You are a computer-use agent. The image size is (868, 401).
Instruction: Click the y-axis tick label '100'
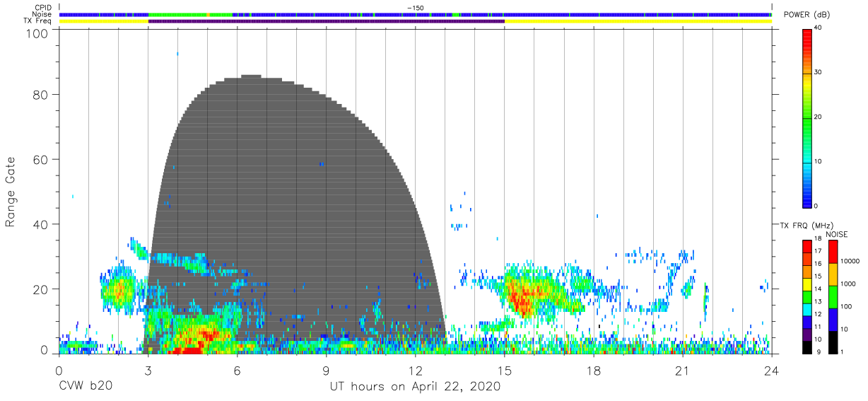coord(37,33)
